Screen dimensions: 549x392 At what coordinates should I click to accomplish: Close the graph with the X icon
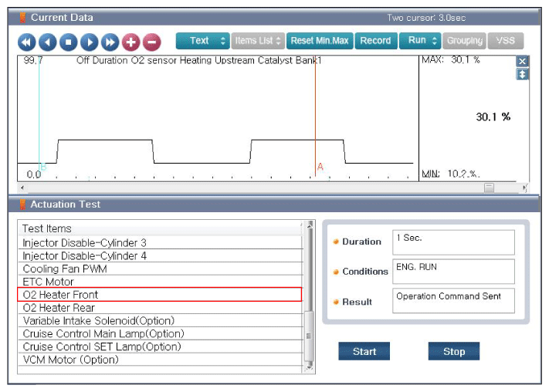coord(523,61)
